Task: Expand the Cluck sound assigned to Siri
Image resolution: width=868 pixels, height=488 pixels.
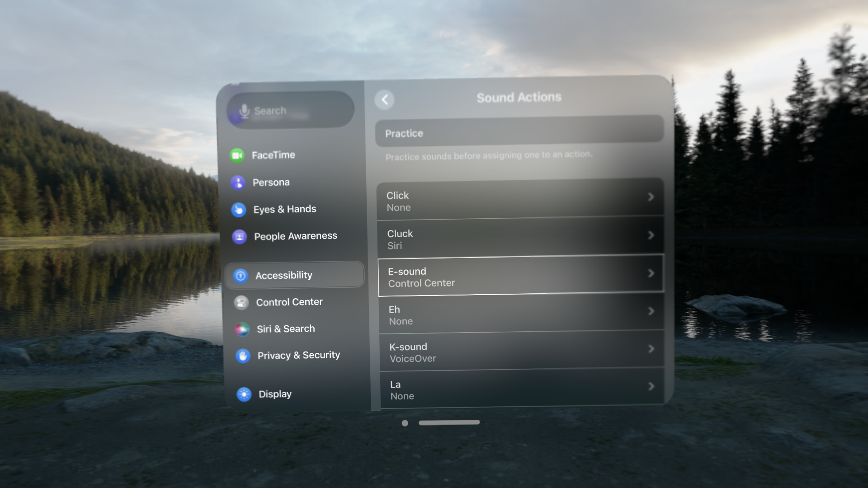Action: (x=520, y=239)
